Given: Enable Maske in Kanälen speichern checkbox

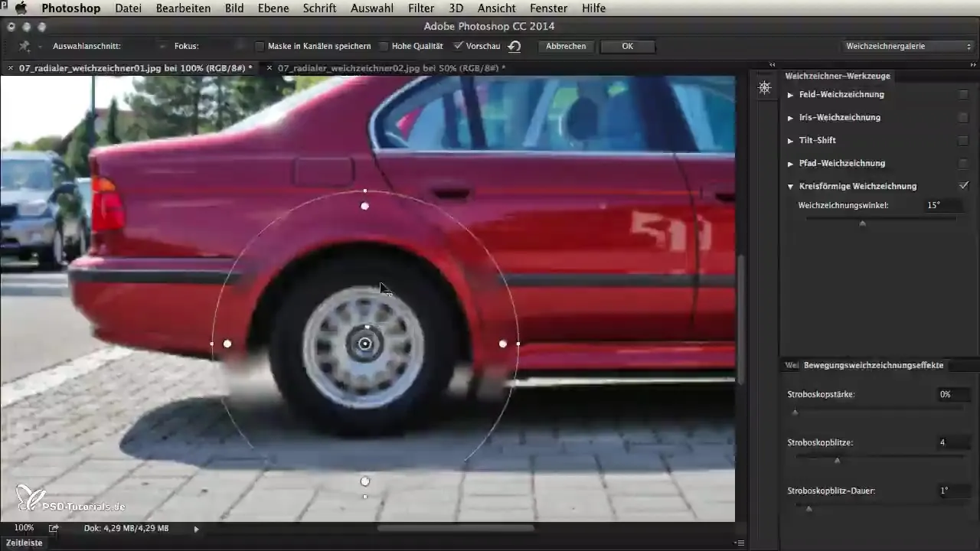Looking at the screenshot, I should point(260,47).
